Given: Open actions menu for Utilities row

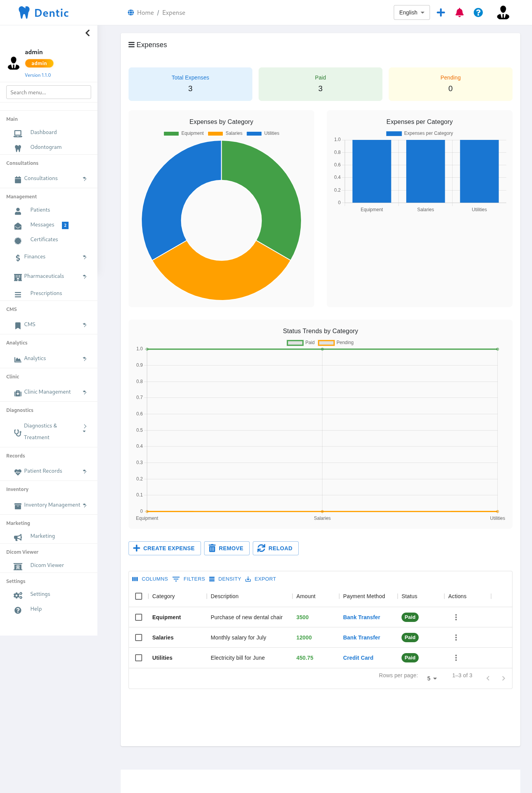Looking at the screenshot, I should coord(456,658).
